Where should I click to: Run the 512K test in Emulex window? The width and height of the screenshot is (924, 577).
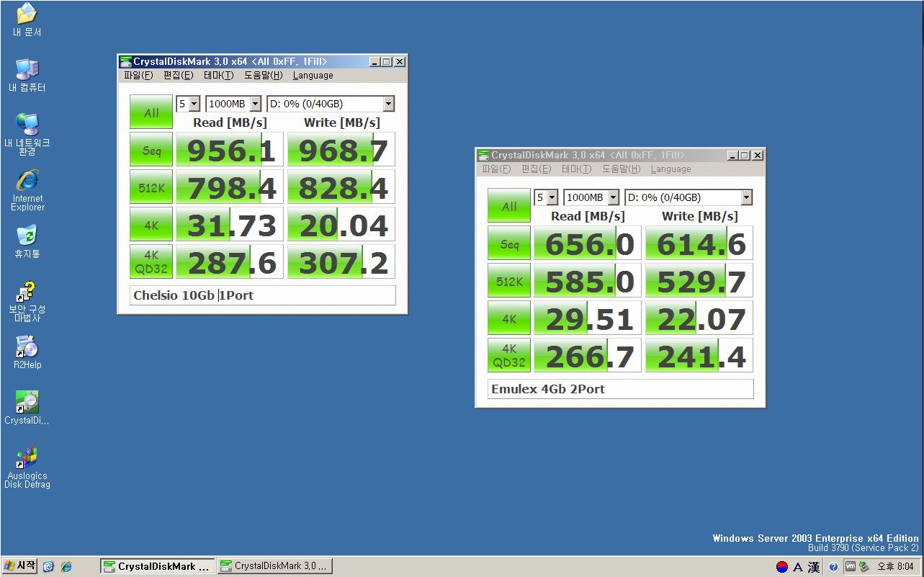pos(509,282)
